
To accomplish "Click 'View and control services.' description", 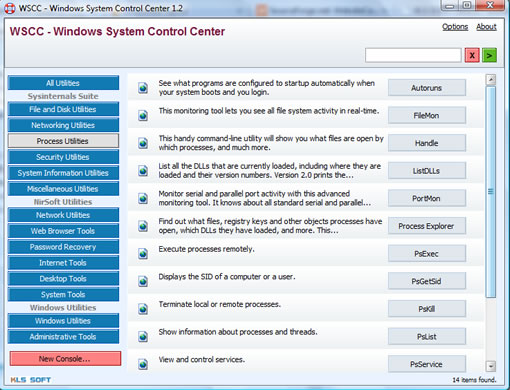I will coord(202,360).
